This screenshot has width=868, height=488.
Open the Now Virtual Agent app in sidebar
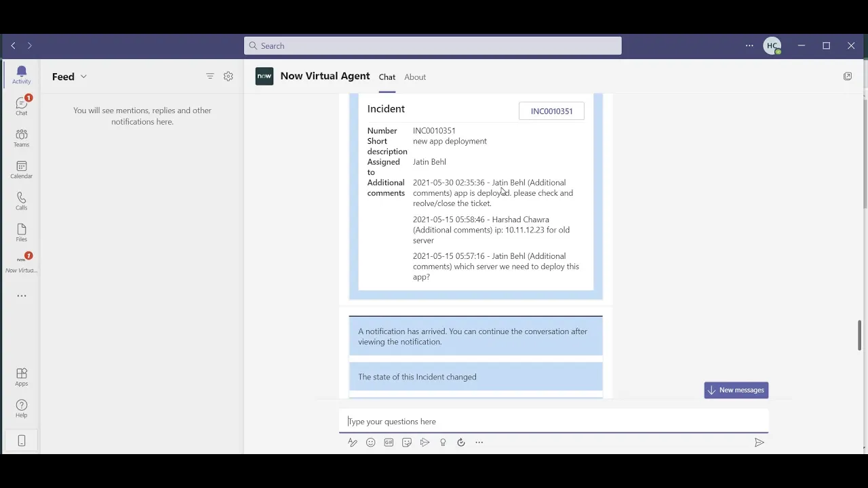click(x=21, y=263)
